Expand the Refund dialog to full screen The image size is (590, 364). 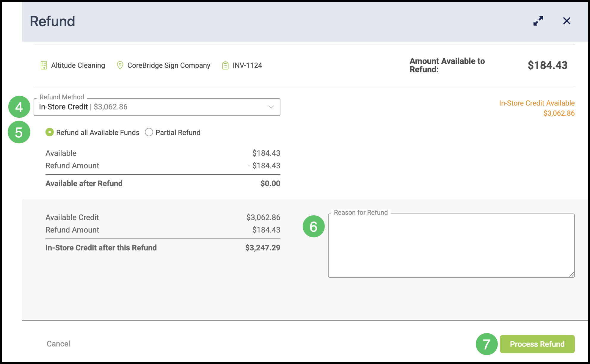(538, 21)
